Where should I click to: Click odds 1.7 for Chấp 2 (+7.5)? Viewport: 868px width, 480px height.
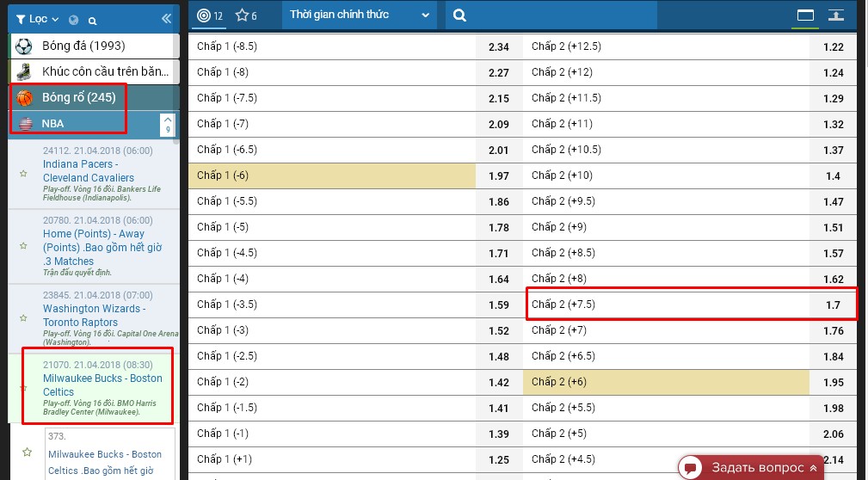833,305
